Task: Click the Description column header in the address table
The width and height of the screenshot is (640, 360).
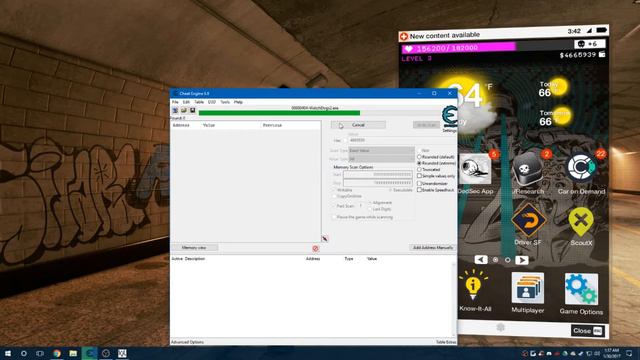Action: point(195,259)
